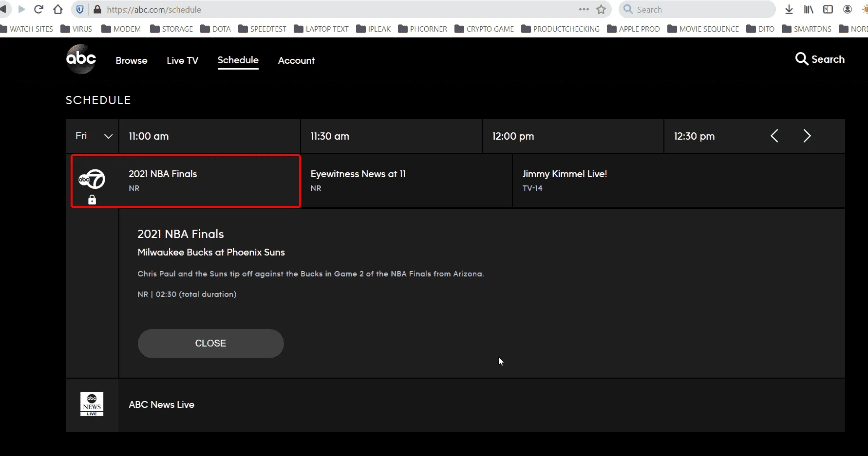Open browser library icon
868x456 pixels.
pos(809,9)
